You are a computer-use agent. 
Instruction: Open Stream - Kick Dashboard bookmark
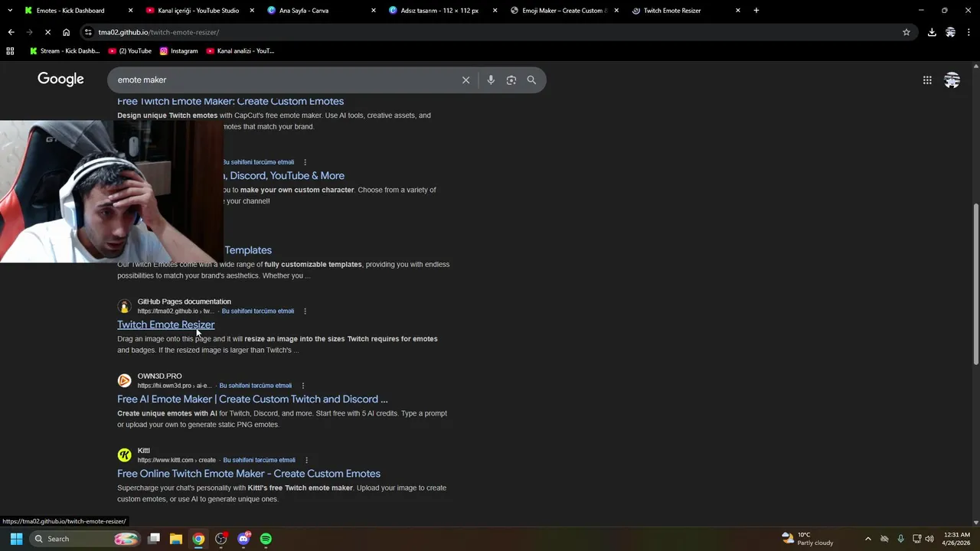(64, 51)
